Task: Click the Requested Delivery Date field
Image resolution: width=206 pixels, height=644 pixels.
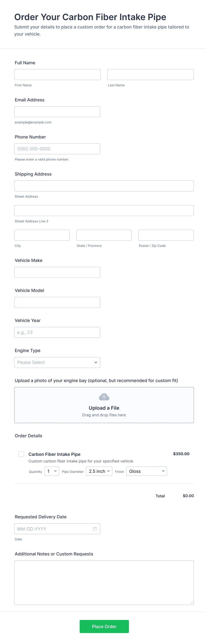Action: click(53, 529)
